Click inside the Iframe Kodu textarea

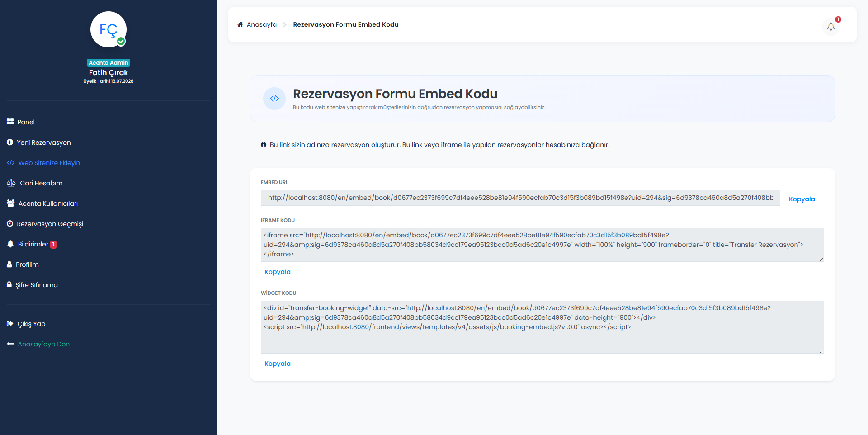coord(542,245)
